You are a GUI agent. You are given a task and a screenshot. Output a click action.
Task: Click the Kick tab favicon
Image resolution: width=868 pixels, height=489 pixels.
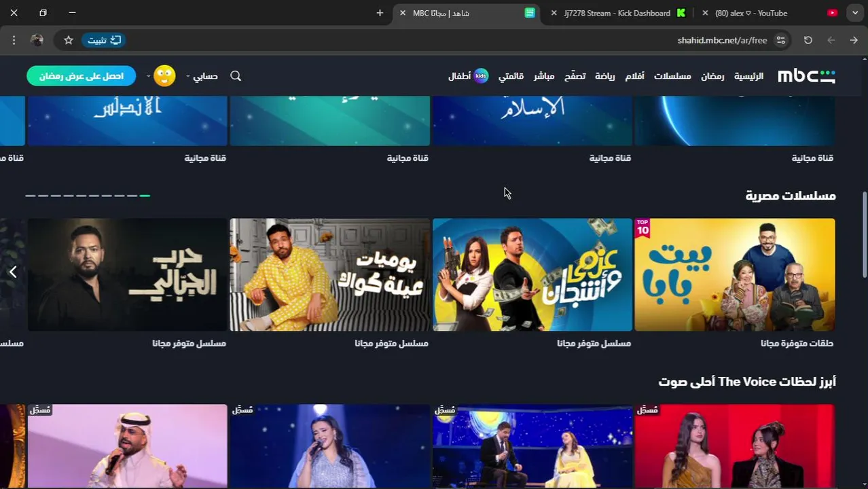pyautogui.click(x=681, y=13)
